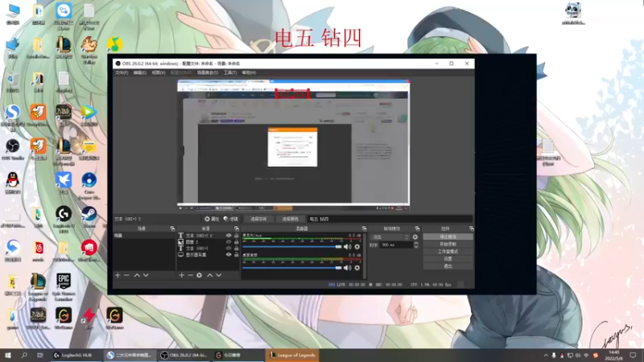The width and height of the screenshot is (644, 362).
Task: Click the 开始录制 start recording button
Action: (448, 245)
